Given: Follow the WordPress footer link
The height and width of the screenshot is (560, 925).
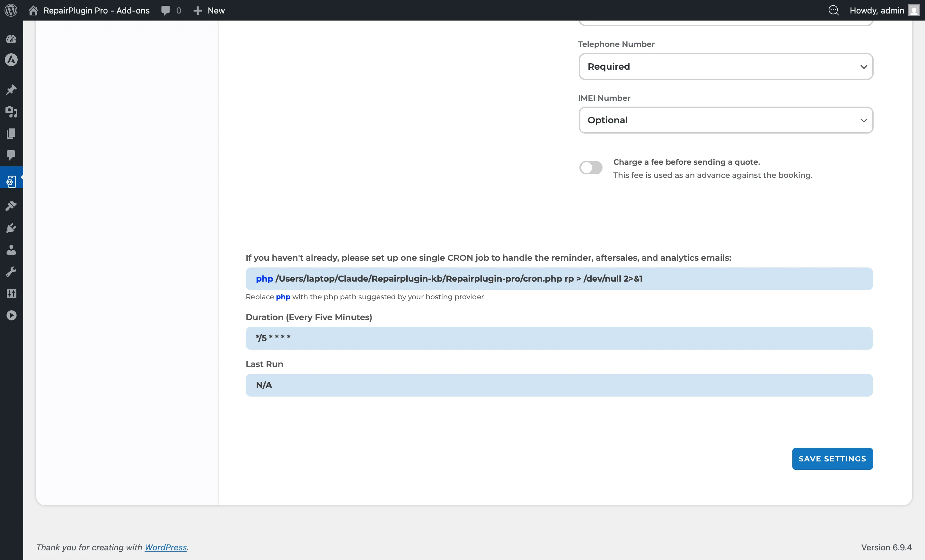Looking at the screenshot, I should [x=165, y=547].
